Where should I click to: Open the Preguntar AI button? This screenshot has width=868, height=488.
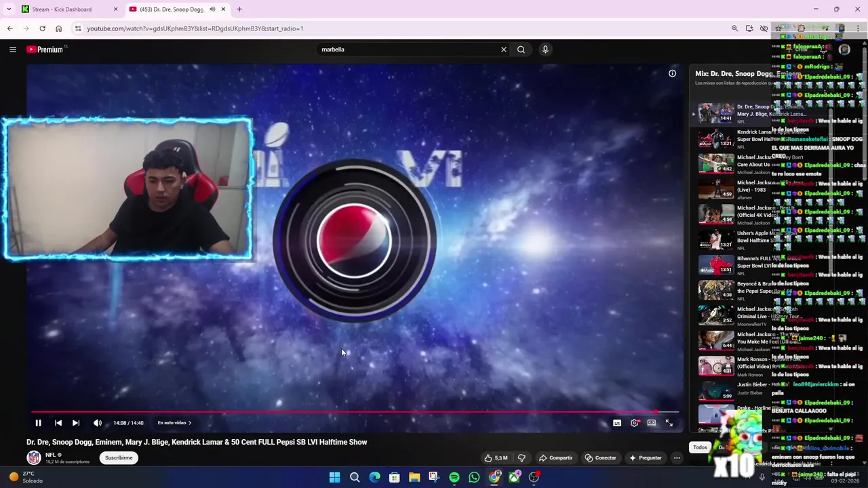(645, 458)
